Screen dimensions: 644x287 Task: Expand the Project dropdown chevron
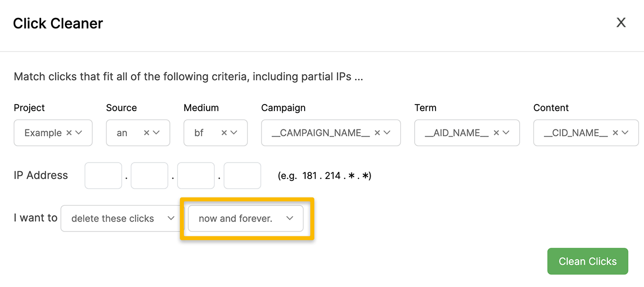79,133
